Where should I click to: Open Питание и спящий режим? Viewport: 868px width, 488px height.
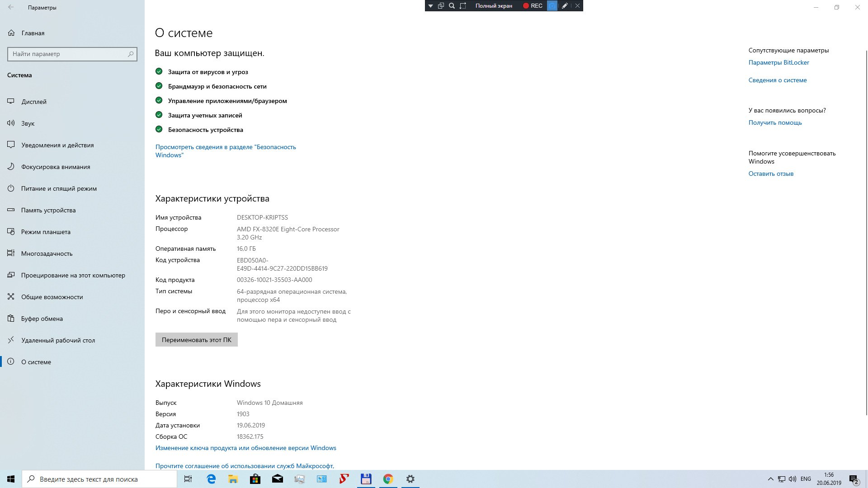[x=59, y=188]
